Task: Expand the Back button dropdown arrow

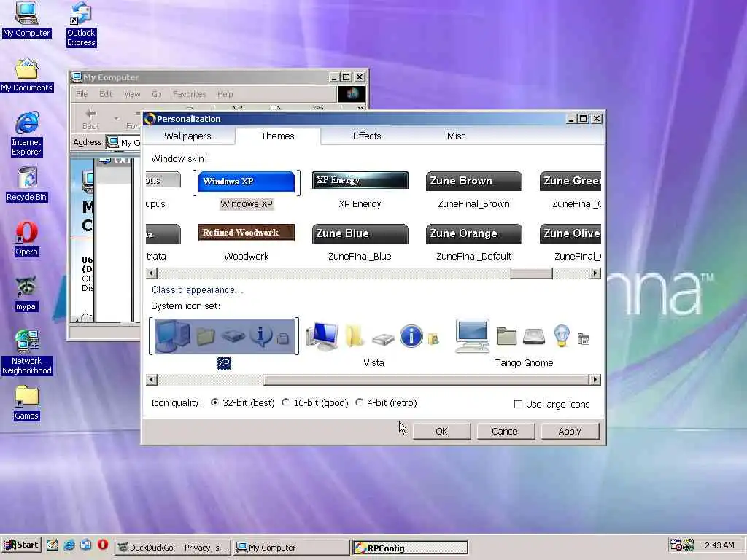Action: point(116,118)
